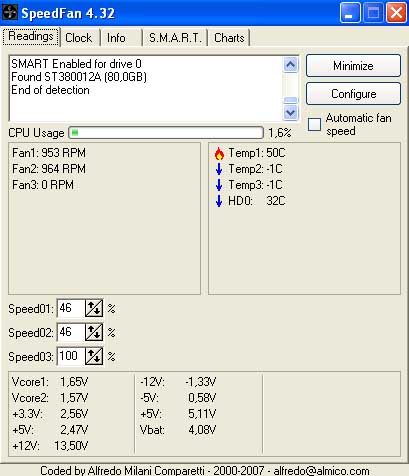Viewport: 409px width, 476px height.
Task: Click the log scroll up arrow
Action: pos(291,64)
